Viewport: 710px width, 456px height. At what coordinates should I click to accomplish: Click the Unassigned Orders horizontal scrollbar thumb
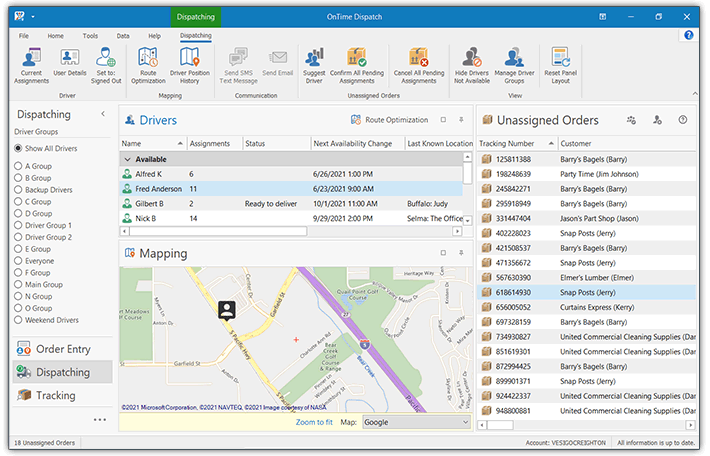click(x=500, y=425)
